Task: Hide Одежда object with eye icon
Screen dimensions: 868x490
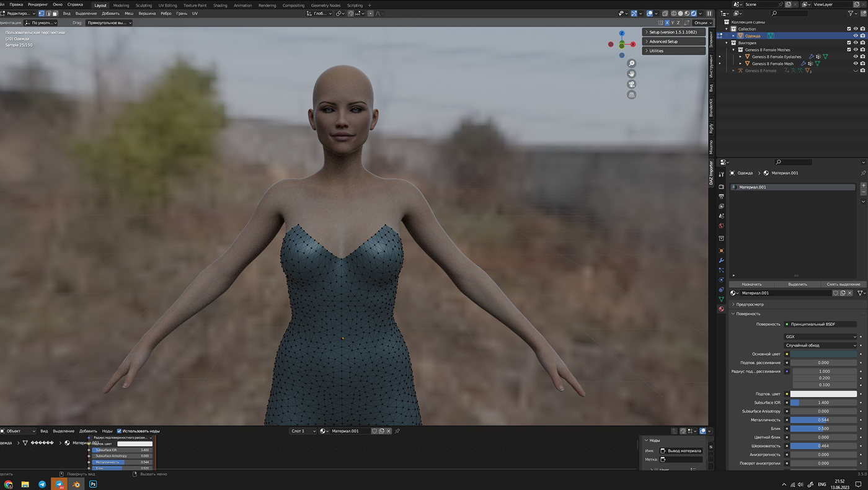Action: point(856,36)
